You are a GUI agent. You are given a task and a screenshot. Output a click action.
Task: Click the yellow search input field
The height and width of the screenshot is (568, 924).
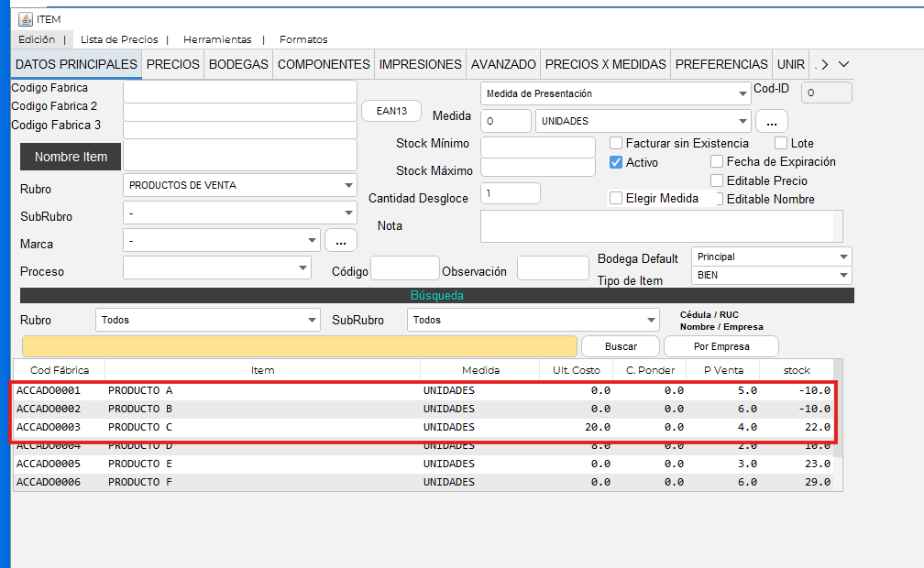coord(300,346)
